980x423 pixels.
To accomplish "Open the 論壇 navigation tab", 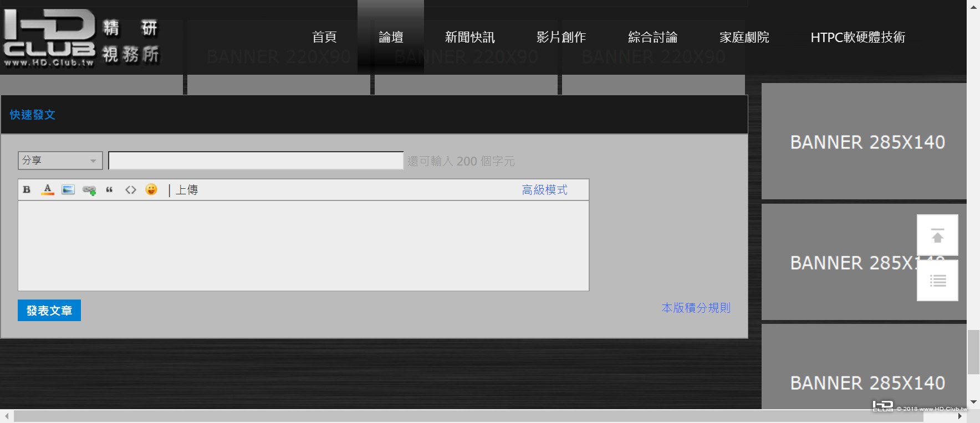I will [x=391, y=37].
